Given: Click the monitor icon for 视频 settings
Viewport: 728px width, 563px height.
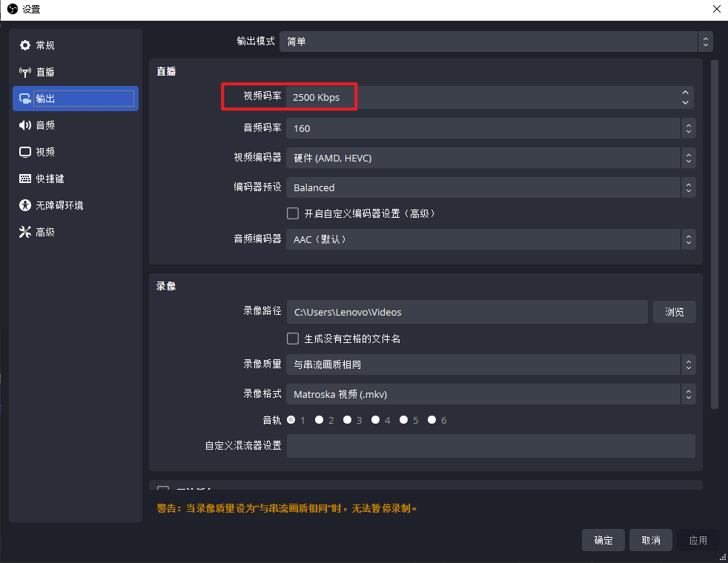Looking at the screenshot, I should pyautogui.click(x=25, y=152).
